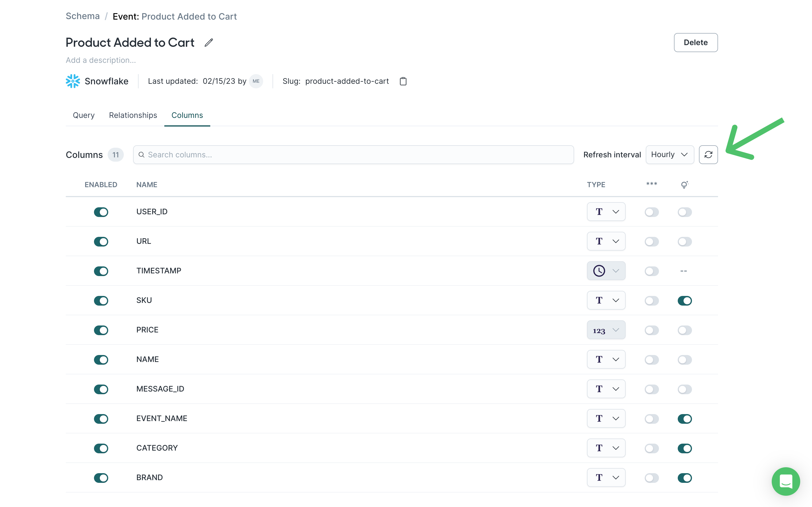The image size is (812, 507).
Task: Disable the URL column enabled toggle
Action: [x=101, y=241]
